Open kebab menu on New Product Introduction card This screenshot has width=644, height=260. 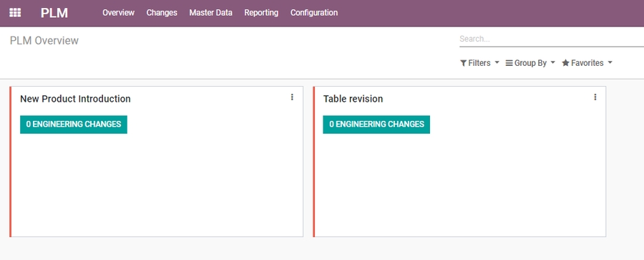292,97
